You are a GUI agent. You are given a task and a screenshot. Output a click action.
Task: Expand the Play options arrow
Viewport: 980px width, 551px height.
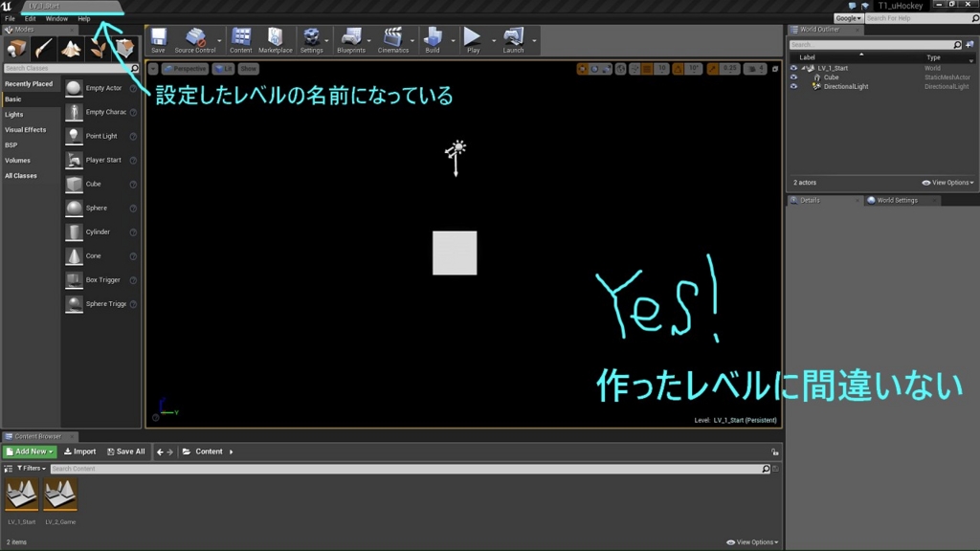(x=494, y=41)
